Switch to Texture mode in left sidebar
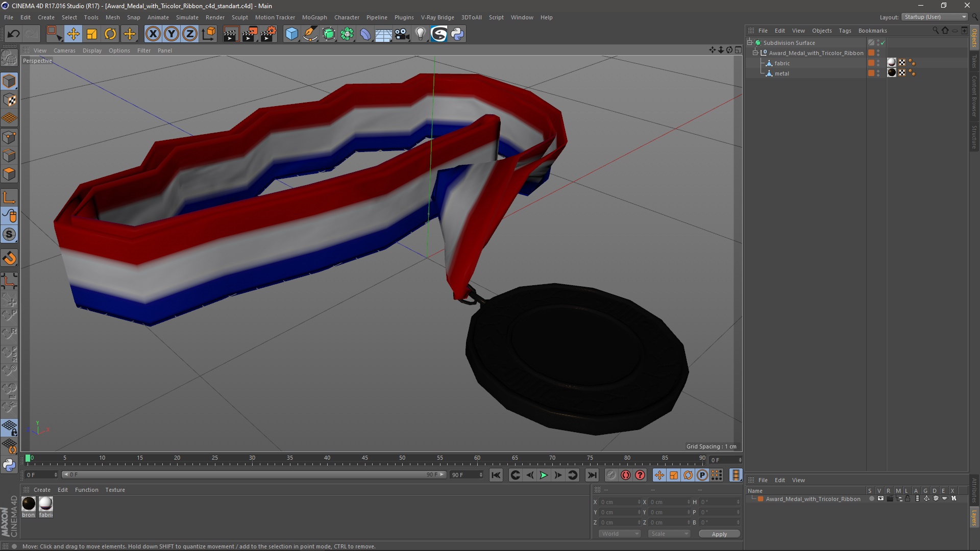 pyautogui.click(x=9, y=100)
